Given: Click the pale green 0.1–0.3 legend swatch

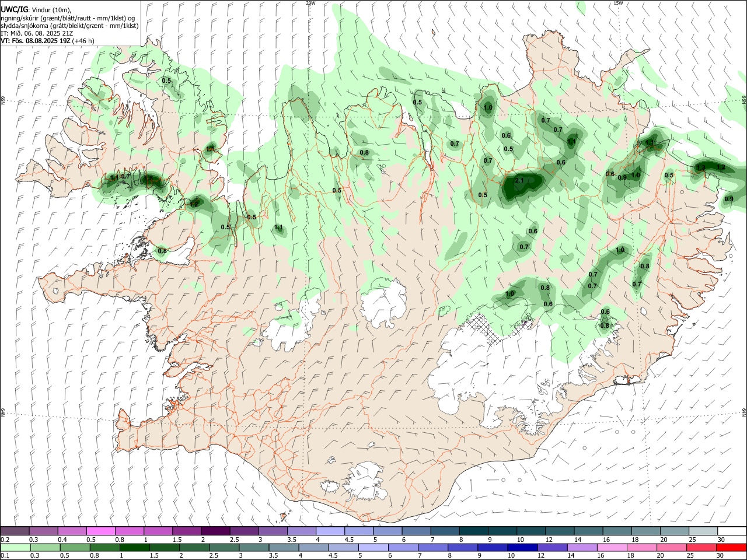Looking at the screenshot, I should [x=15, y=547].
